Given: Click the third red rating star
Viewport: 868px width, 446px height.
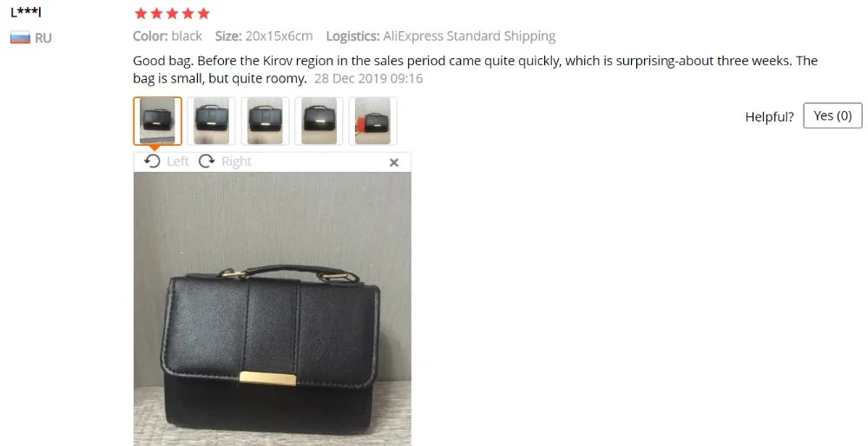Looking at the screenshot, I should coord(172,13).
